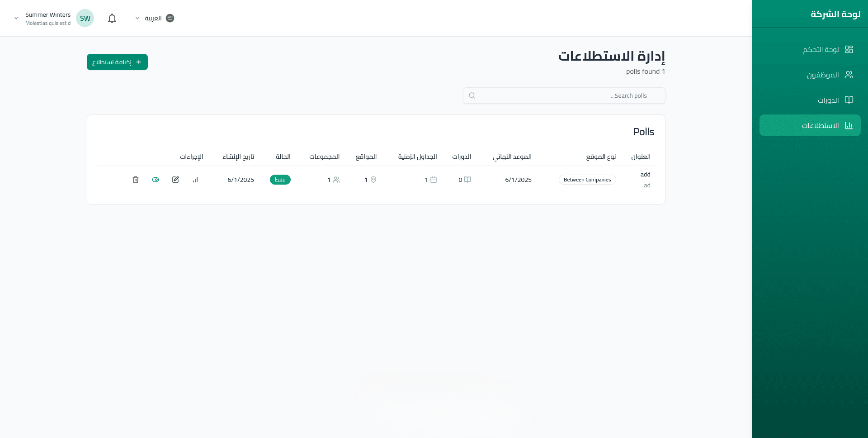The height and width of the screenshot is (438, 868).
Task: Delete the 'add' poll using the trash icon
Action: point(136,180)
